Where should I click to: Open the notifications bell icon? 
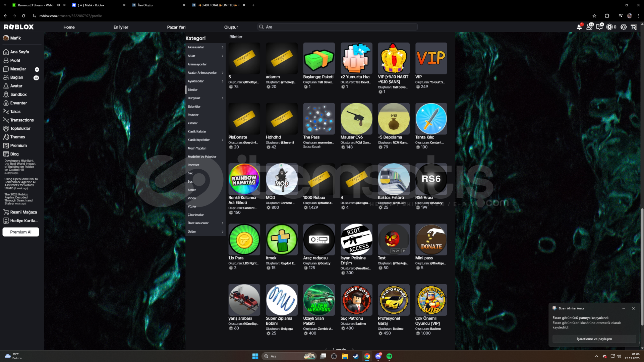tap(579, 27)
